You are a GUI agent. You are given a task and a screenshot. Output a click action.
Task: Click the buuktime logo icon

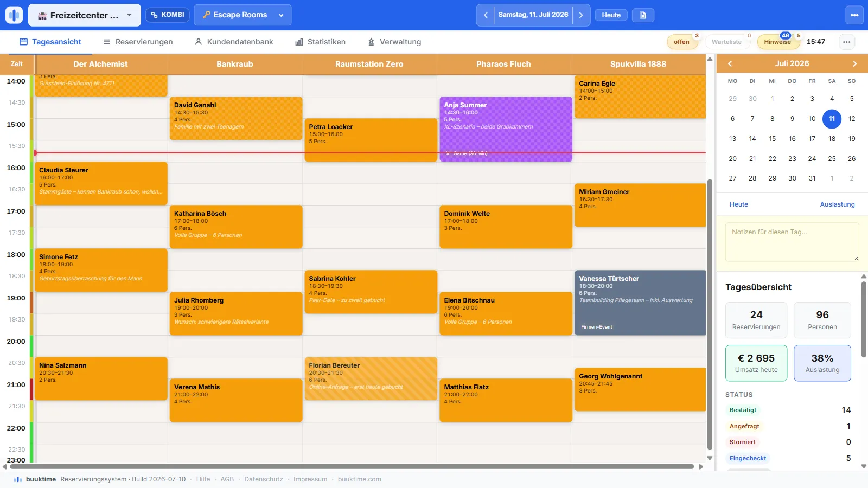click(x=14, y=15)
